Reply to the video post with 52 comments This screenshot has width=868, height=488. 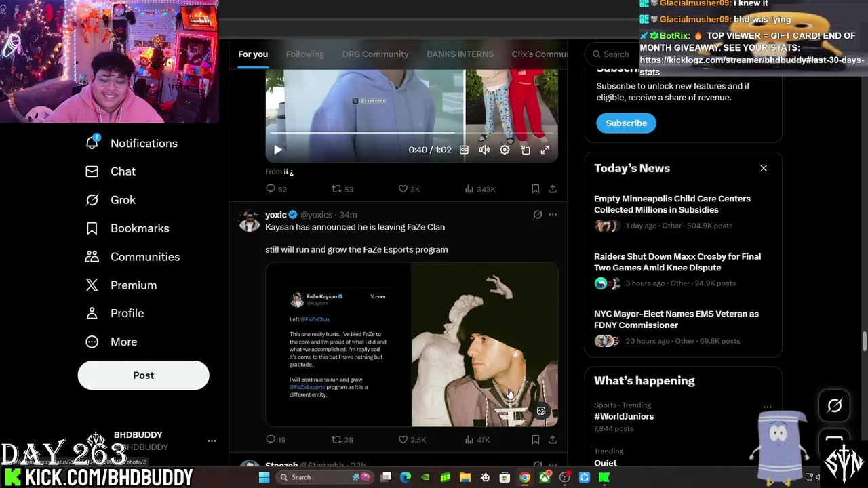(x=277, y=189)
